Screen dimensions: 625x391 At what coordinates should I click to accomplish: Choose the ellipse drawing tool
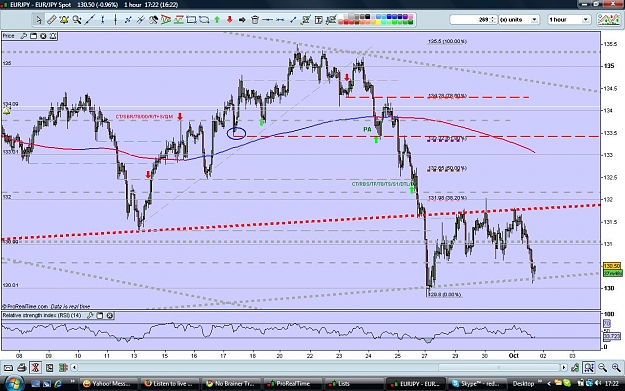pyautogui.click(x=204, y=20)
